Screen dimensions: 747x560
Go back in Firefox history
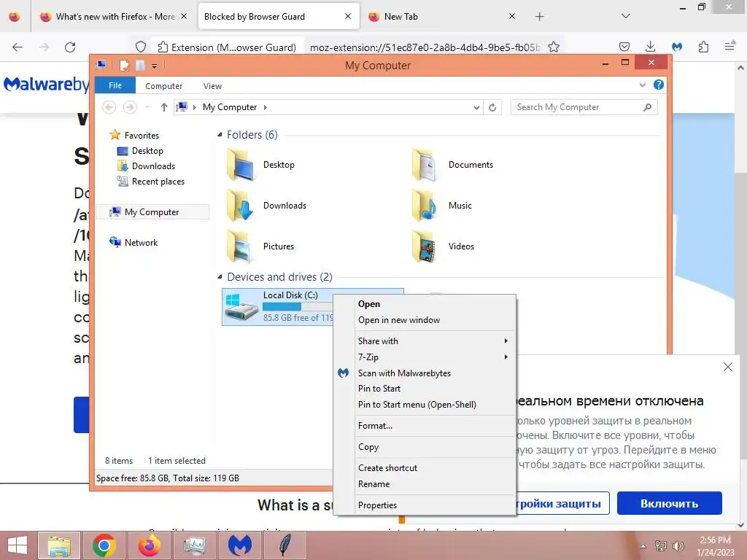tap(18, 47)
